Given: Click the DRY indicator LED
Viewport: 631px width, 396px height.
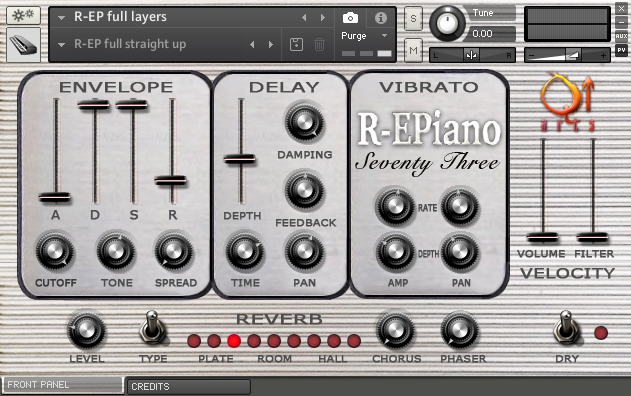Looking at the screenshot, I should (601, 333).
